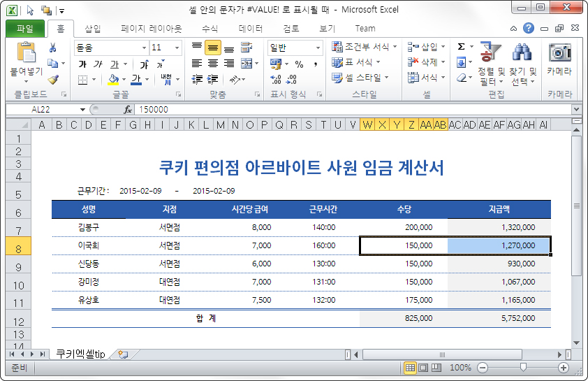
Task: Decrease indent
Action: coord(197,79)
